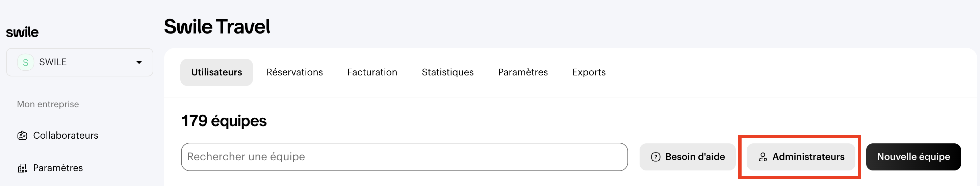Viewport: 980px width, 186px height.
Task: Click the Administrateurs user icon
Action: pyautogui.click(x=763, y=157)
